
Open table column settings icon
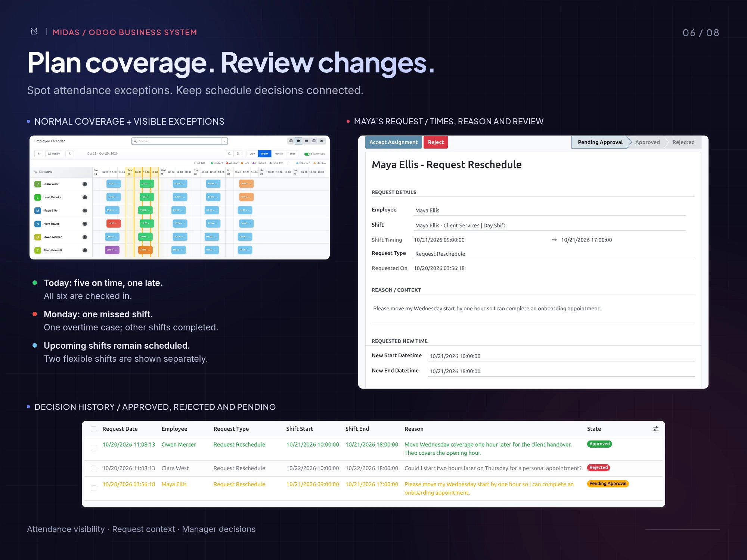pos(655,429)
